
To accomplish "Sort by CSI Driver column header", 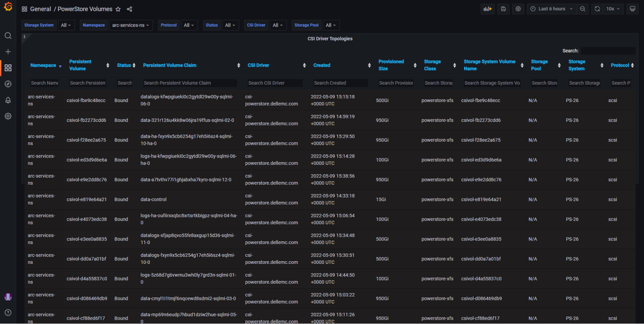I will pyautogui.click(x=258, y=65).
